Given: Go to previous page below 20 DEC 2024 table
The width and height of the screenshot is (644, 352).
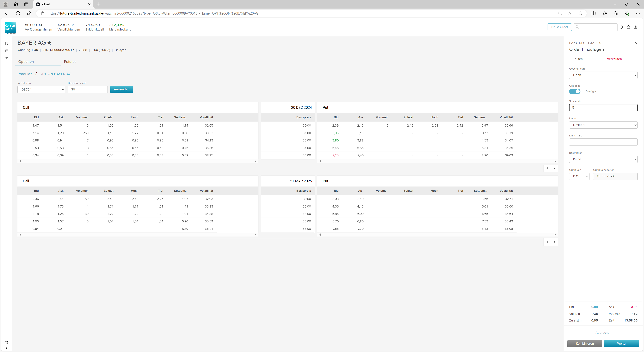Looking at the screenshot, I should [x=547, y=168].
